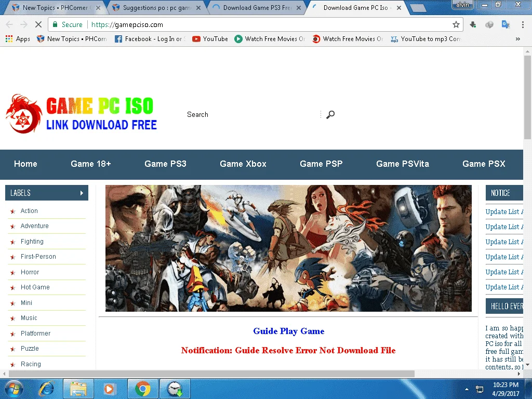Open the Racing label
The width and height of the screenshot is (532, 399).
(31, 364)
